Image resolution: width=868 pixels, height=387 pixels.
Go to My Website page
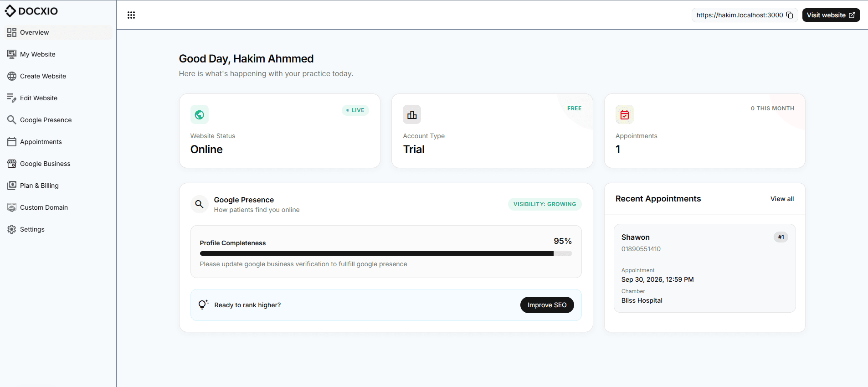click(x=58, y=54)
